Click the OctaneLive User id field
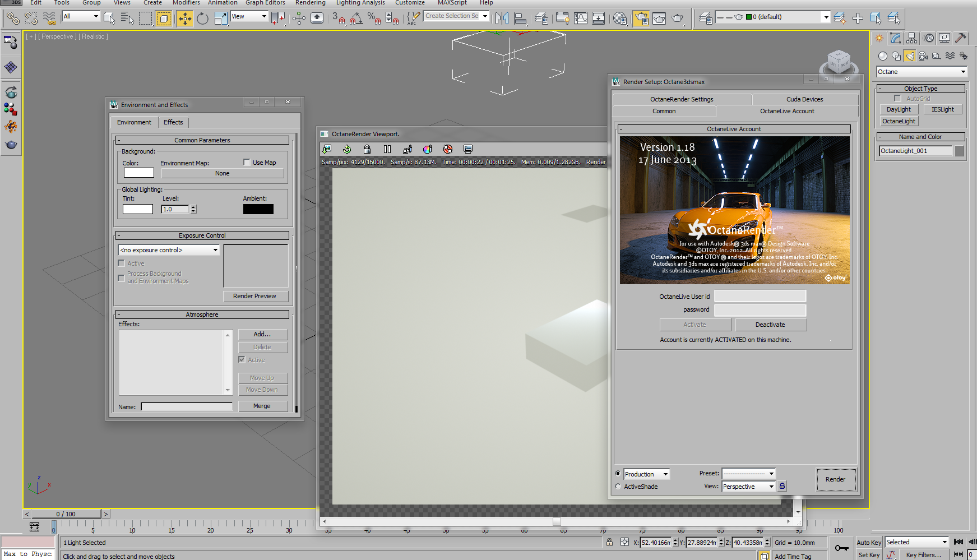The width and height of the screenshot is (977, 560). tap(760, 297)
